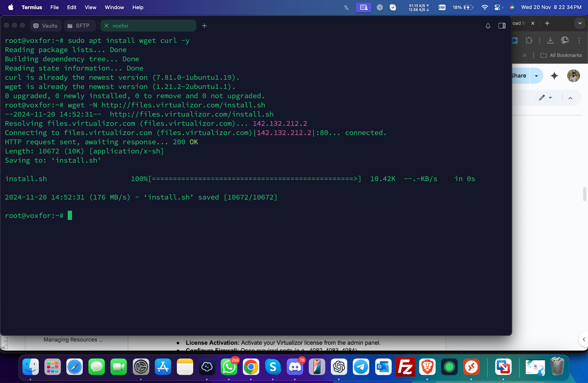The image size is (588, 383).
Task: Toggle the terminal side panel in Termius
Action: click(501, 25)
